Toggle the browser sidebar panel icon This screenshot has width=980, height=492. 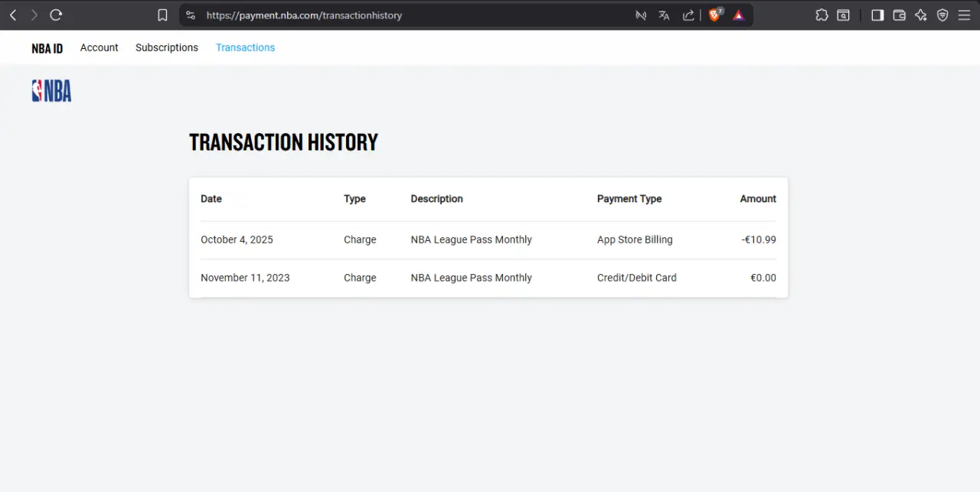877,15
